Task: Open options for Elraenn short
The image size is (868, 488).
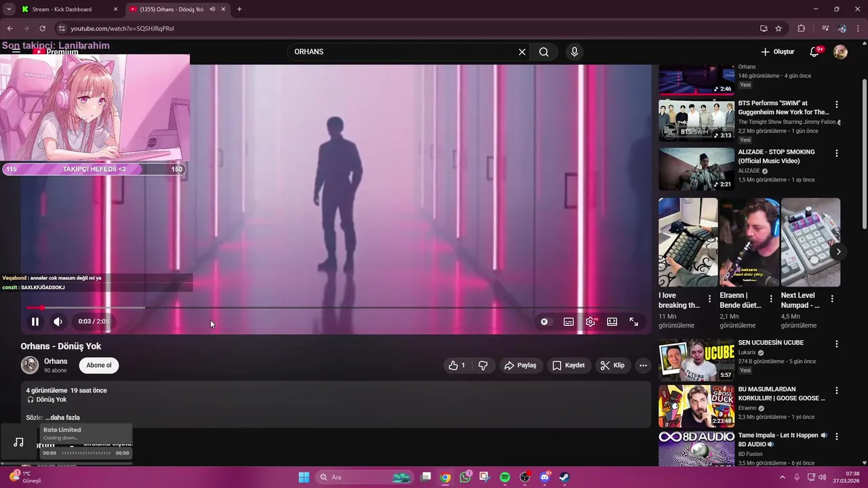Action: tap(771, 299)
